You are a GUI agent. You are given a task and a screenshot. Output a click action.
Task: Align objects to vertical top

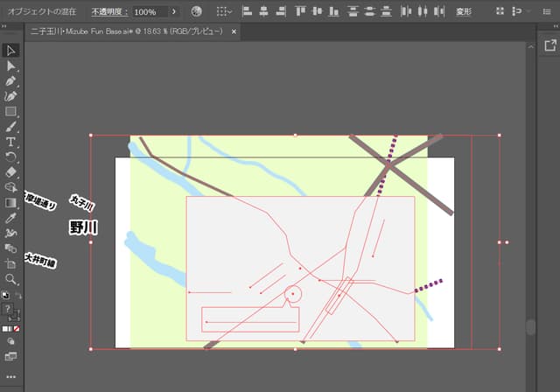point(300,11)
